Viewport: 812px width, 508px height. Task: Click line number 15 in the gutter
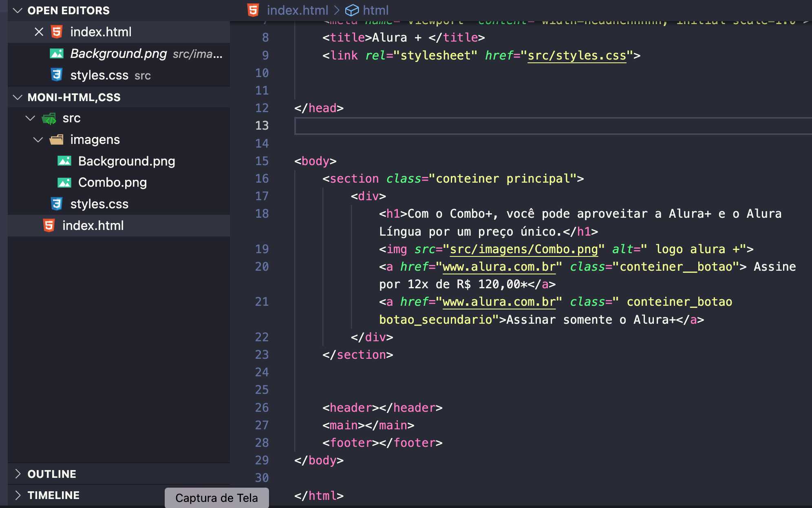262,161
